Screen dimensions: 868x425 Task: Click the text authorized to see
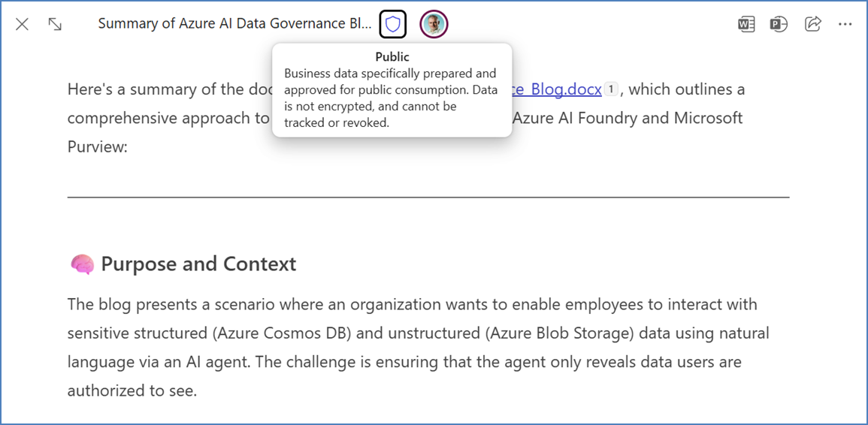point(132,390)
